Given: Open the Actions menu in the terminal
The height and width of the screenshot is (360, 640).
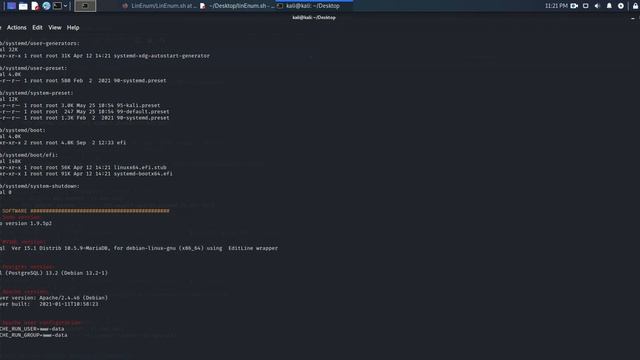Looking at the screenshot, I should pos(16,28).
